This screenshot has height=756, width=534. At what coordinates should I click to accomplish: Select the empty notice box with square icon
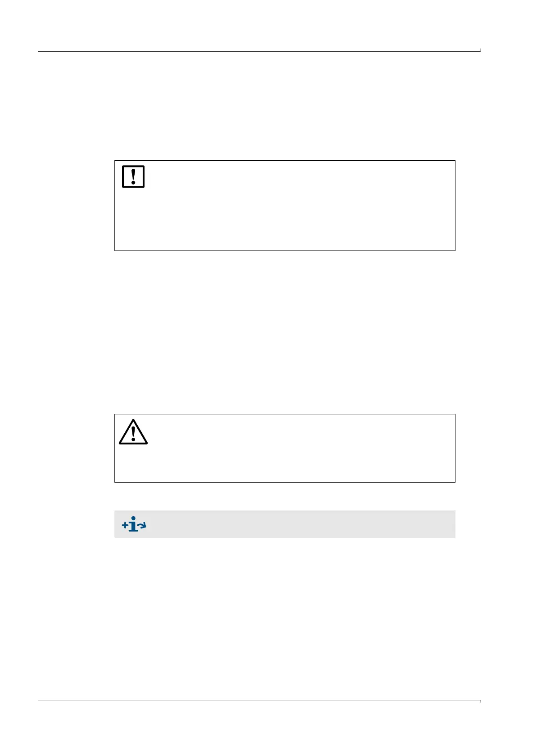[x=285, y=205]
